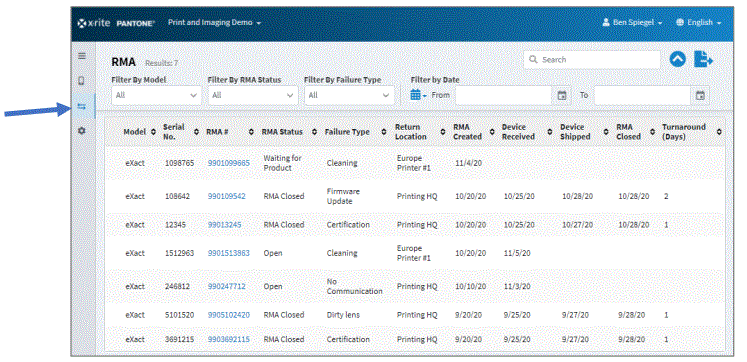Select 10/27/20 Device Shipped date
747x362 pixels.
tap(577, 225)
